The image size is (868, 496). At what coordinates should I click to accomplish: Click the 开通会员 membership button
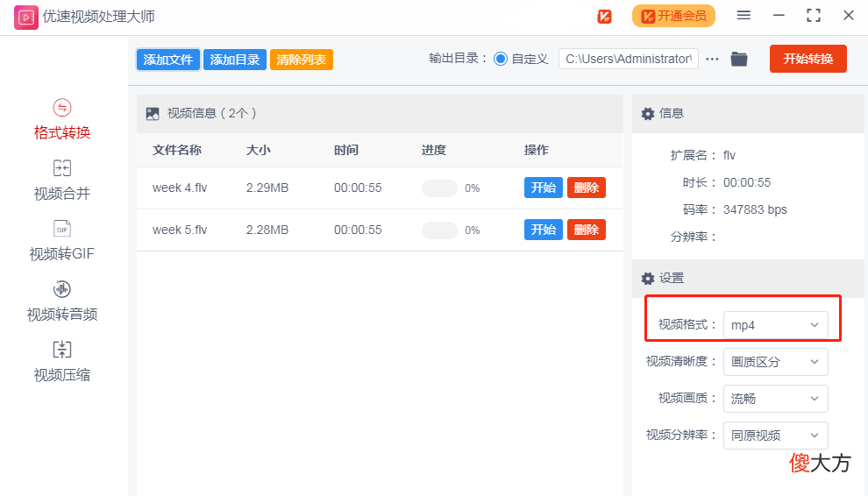(x=673, y=16)
